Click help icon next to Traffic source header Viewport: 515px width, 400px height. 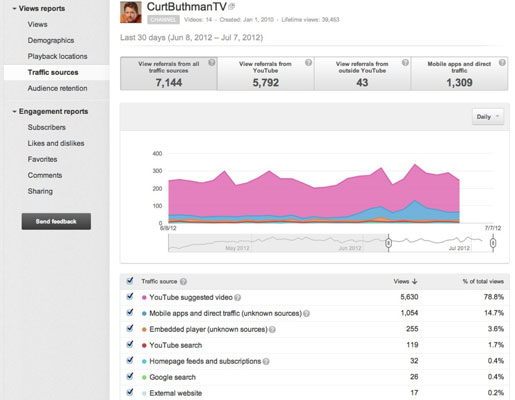[x=183, y=281]
